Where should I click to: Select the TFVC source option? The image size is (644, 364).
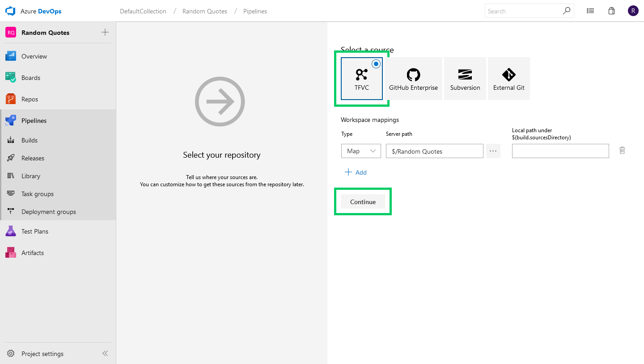tap(362, 79)
